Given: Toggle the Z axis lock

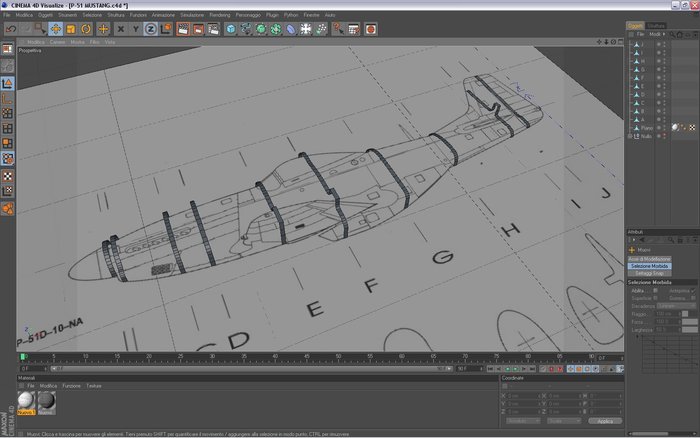Looking at the screenshot, I should (150, 29).
